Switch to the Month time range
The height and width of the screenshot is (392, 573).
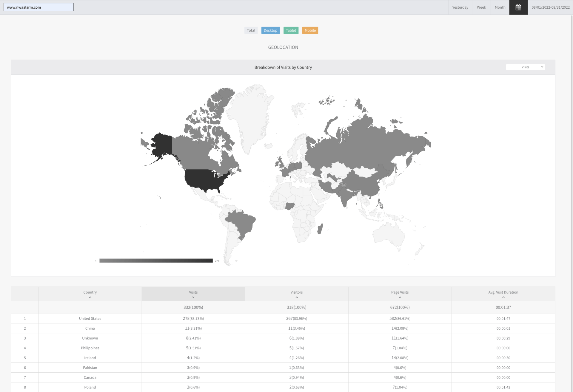pos(500,7)
